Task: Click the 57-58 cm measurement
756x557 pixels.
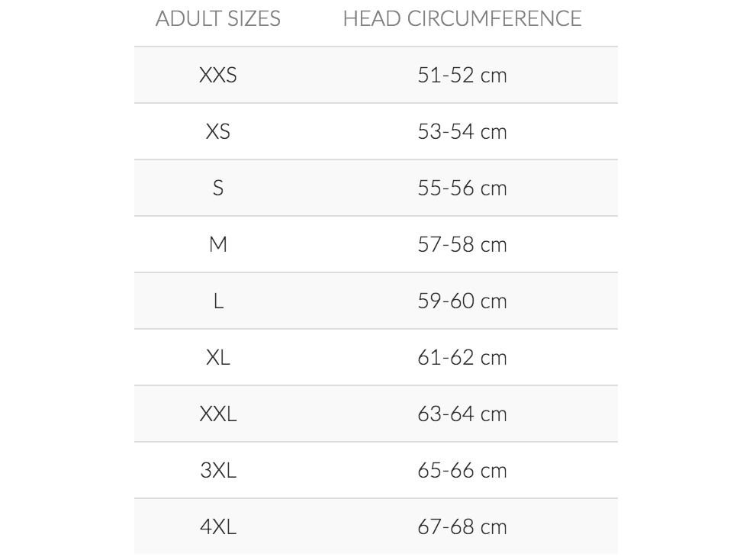Action: [462, 244]
